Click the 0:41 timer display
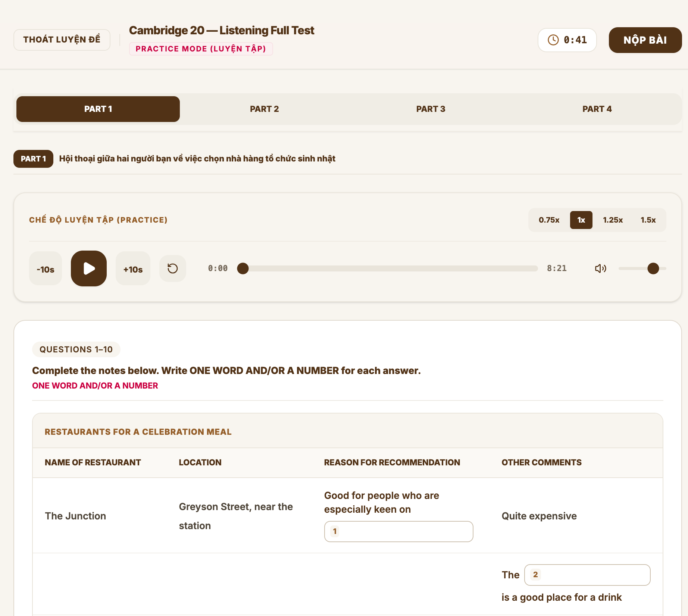 click(567, 40)
